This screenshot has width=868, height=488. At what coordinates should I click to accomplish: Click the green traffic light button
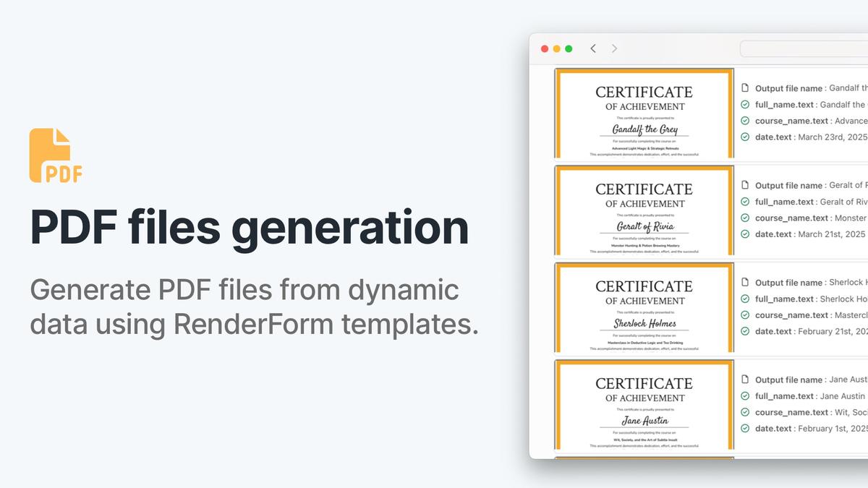(569, 48)
